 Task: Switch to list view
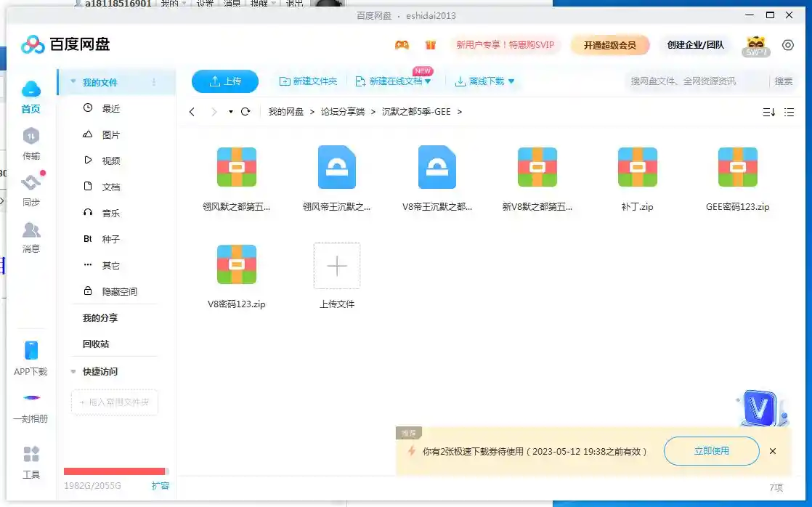click(x=789, y=112)
